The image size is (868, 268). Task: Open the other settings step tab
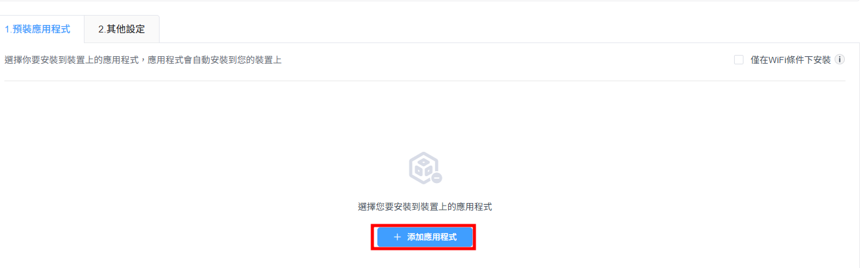tap(121, 29)
